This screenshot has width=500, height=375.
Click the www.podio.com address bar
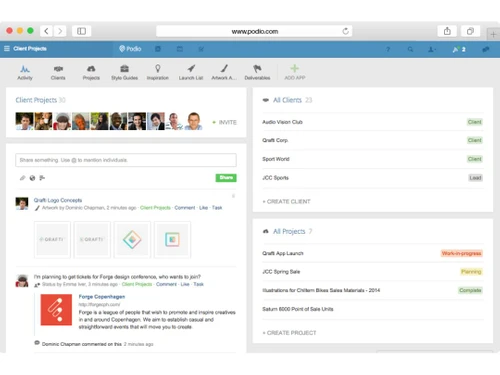(254, 31)
